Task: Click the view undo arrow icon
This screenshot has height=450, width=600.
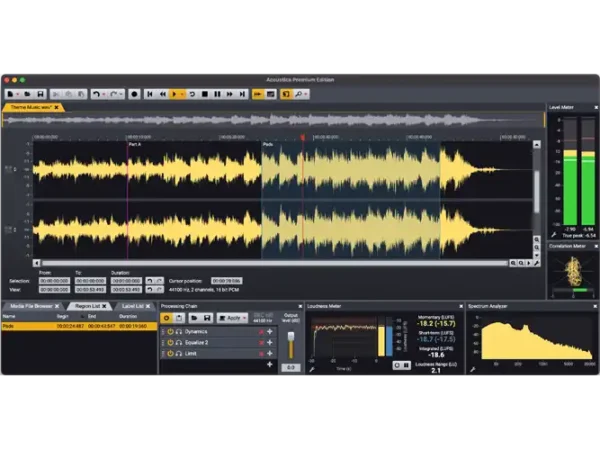Action: click(x=150, y=290)
